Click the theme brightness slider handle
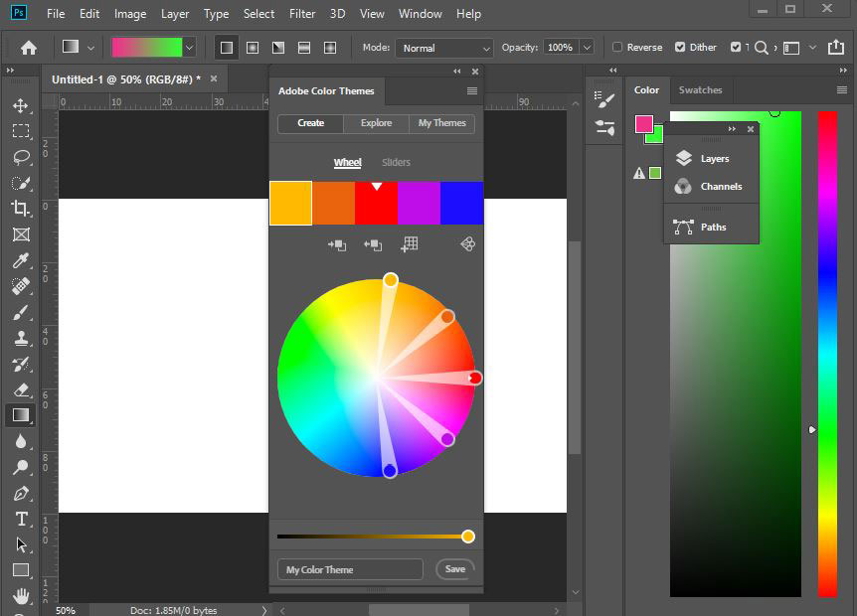 pos(468,537)
